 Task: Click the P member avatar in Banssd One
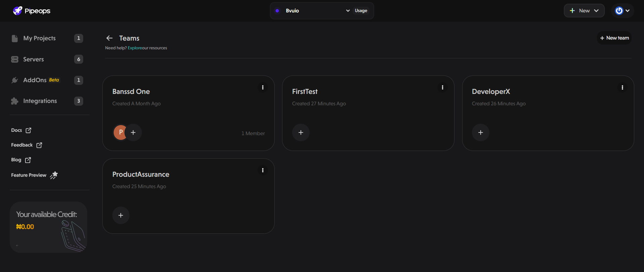point(120,132)
